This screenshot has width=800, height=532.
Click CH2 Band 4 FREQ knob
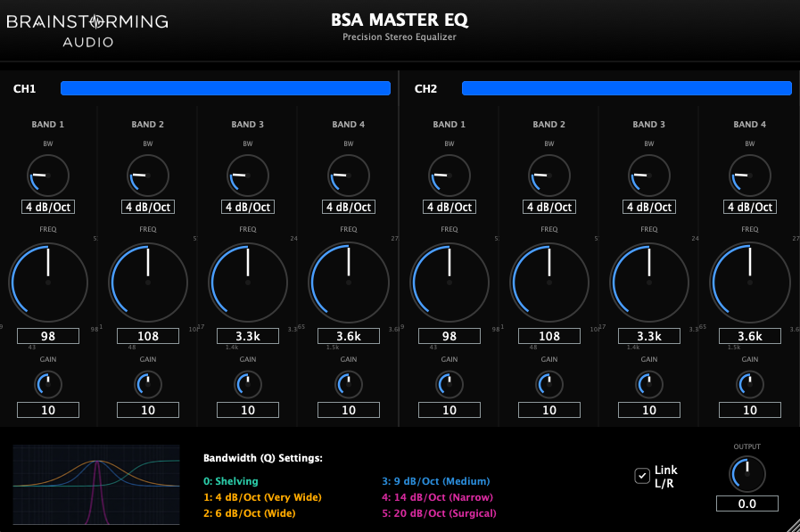[750, 282]
